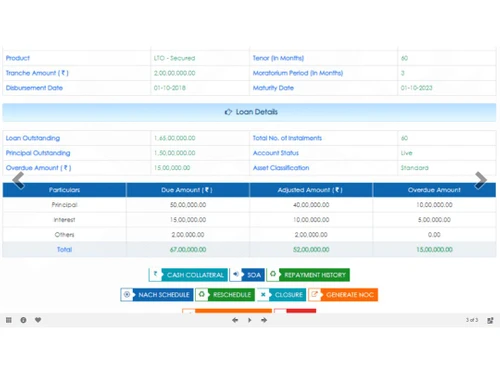Click the info circle icon
500x375 pixels.
pyautogui.click(x=23, y=320)
